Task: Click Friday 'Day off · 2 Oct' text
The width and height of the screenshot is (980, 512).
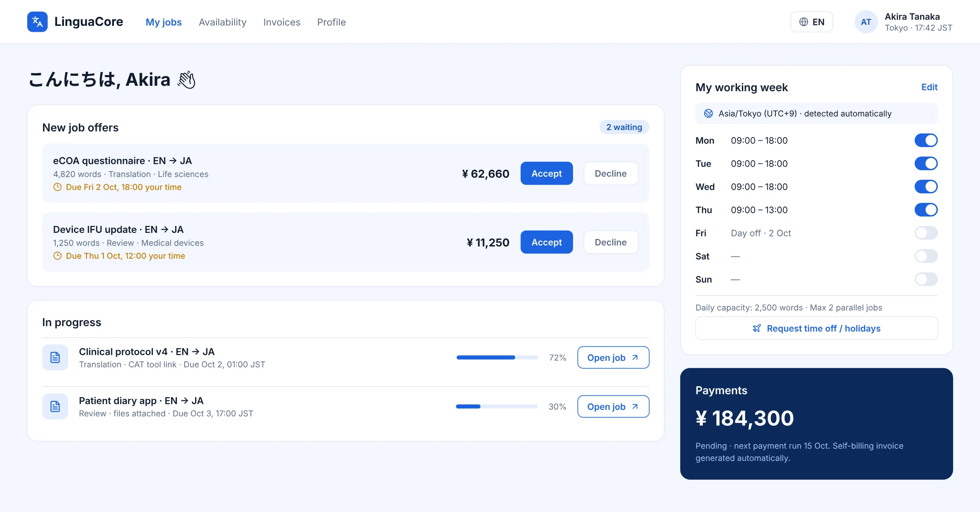Action: pyautogui.click(x=761, y=233)
